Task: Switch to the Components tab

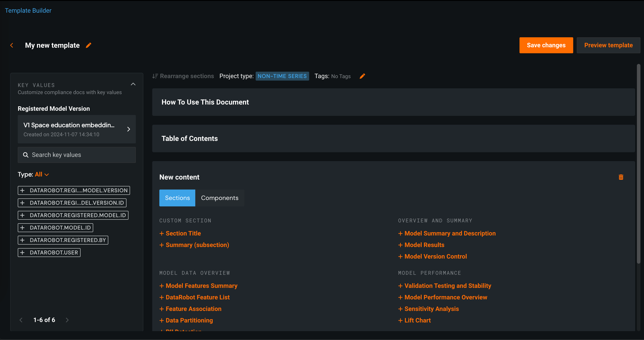Action: point(219,198)
